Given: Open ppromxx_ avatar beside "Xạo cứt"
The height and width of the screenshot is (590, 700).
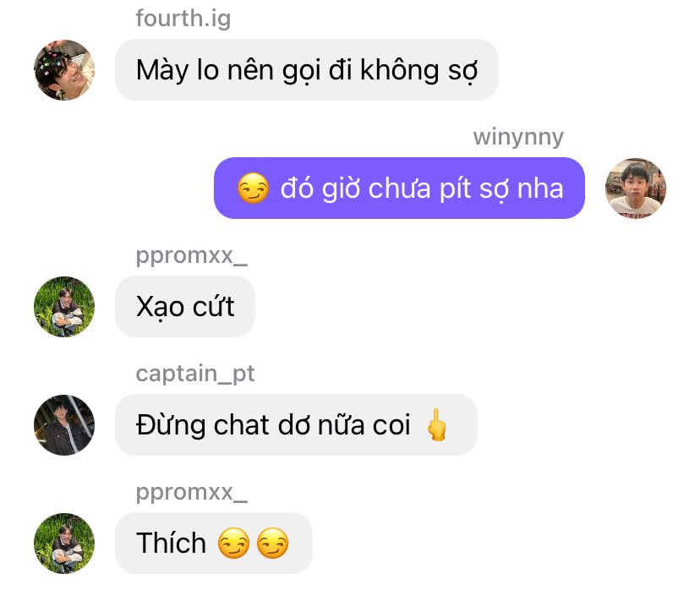Looking at the screenshot, I should tap(64, 307).
